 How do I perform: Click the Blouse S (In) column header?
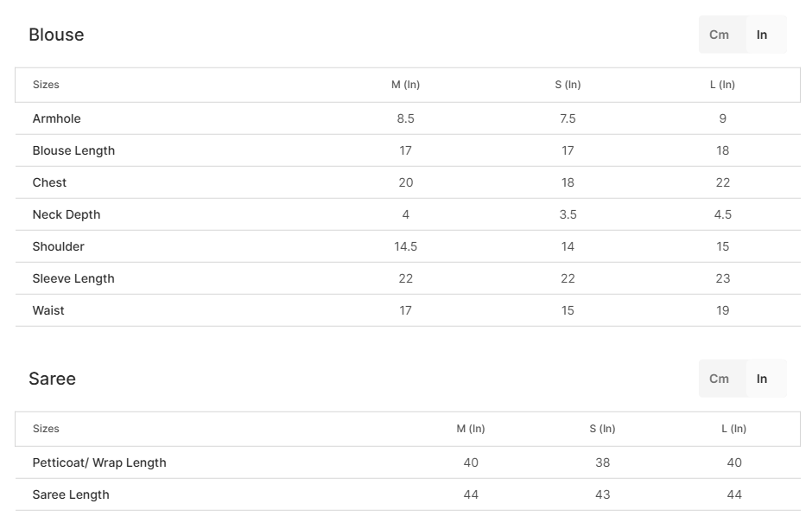[x=568, y=85]
